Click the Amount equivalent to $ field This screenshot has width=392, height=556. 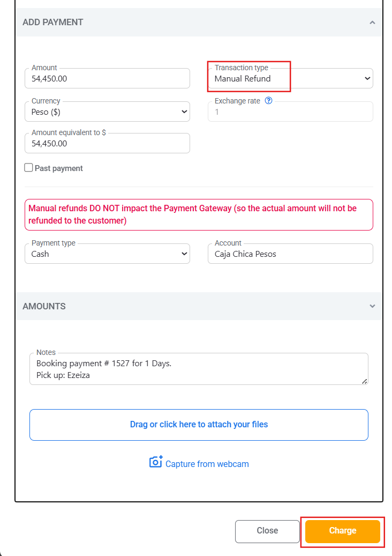[x=107, y=143]
